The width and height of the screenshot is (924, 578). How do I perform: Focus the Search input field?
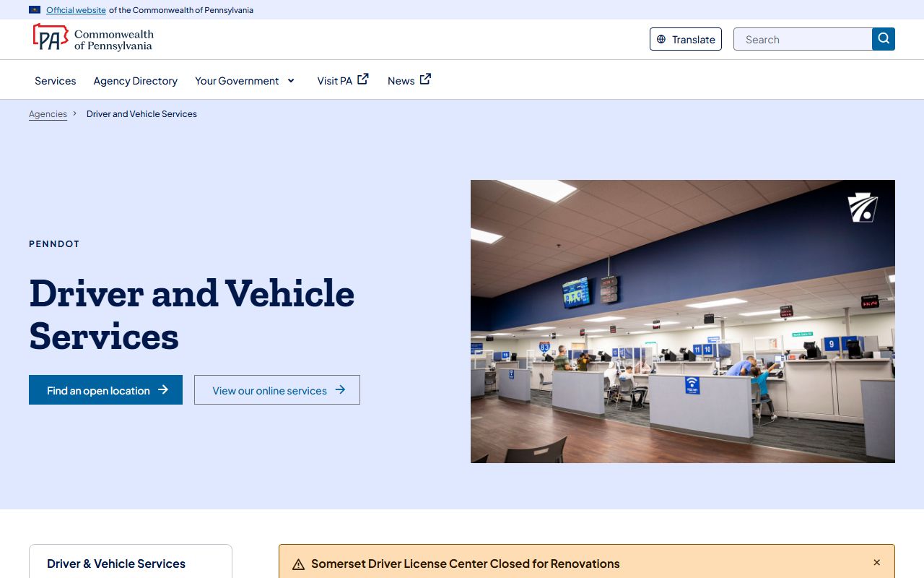pyautogui.click(x=803, y=39)
